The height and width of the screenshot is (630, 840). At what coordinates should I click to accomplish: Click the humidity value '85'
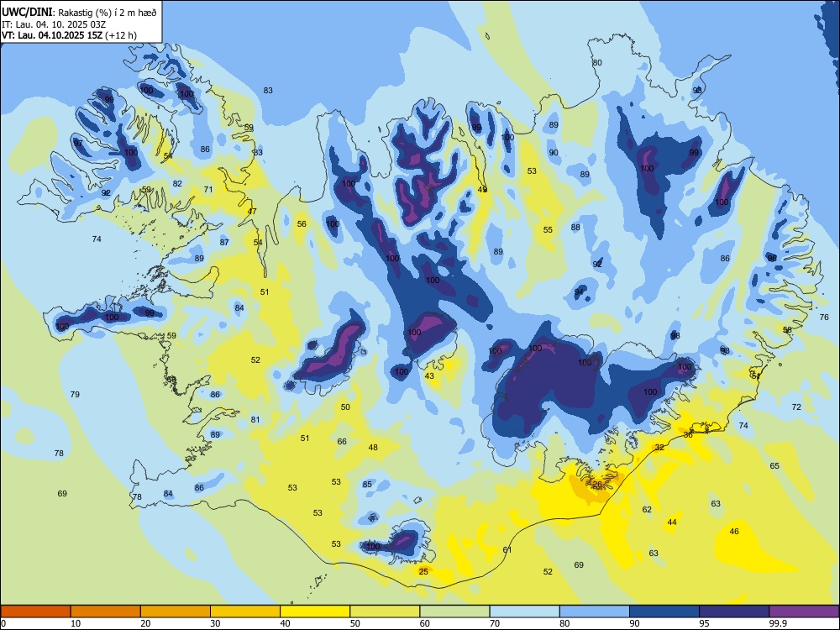pyautogui.click(x=367, y=485)
